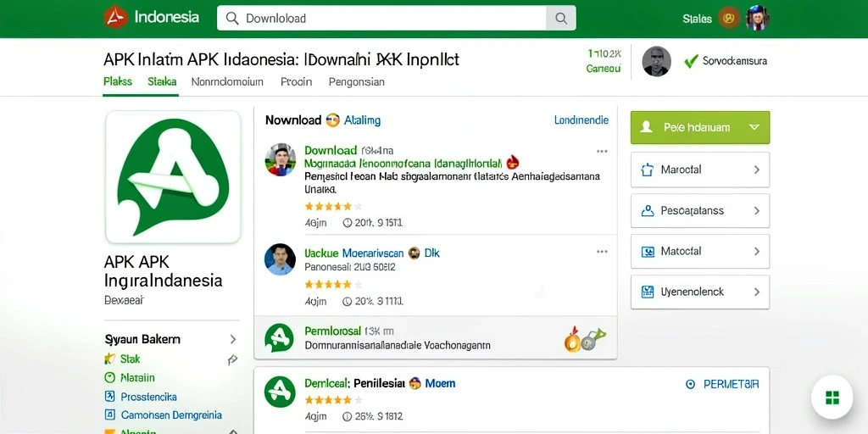Screen dimensions: 868x434
Task: Click the Pemlorosal title
Action: (332, 331)
